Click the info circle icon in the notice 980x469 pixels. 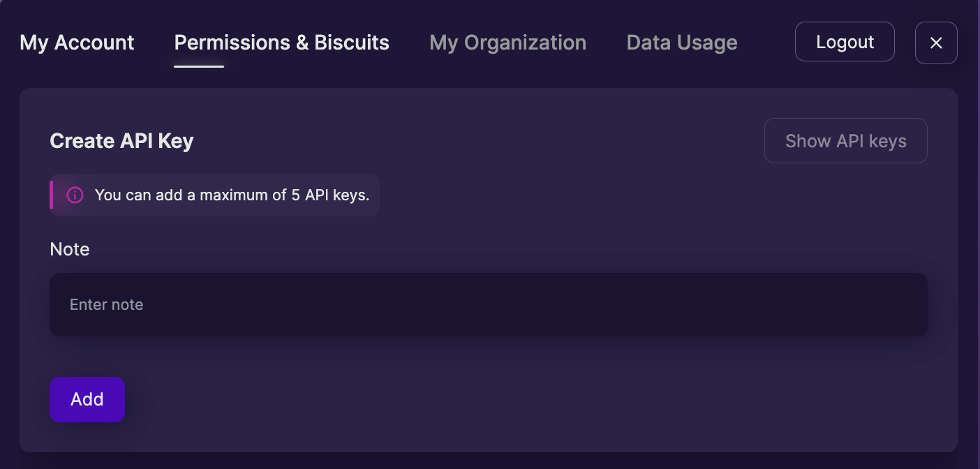pos(75,195)
